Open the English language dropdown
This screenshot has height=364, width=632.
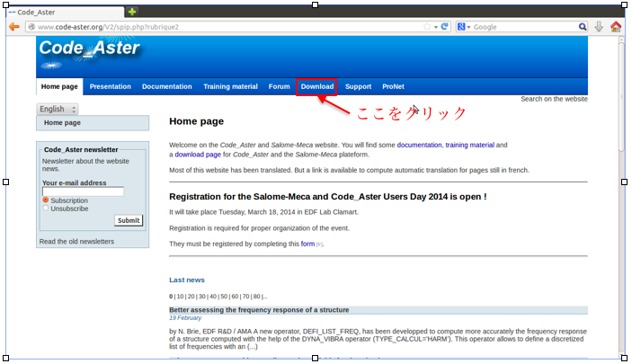[58, 109]
